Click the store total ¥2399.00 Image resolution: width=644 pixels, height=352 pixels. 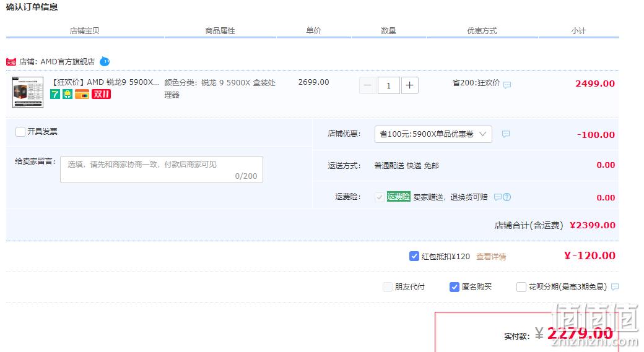point(593,225)
